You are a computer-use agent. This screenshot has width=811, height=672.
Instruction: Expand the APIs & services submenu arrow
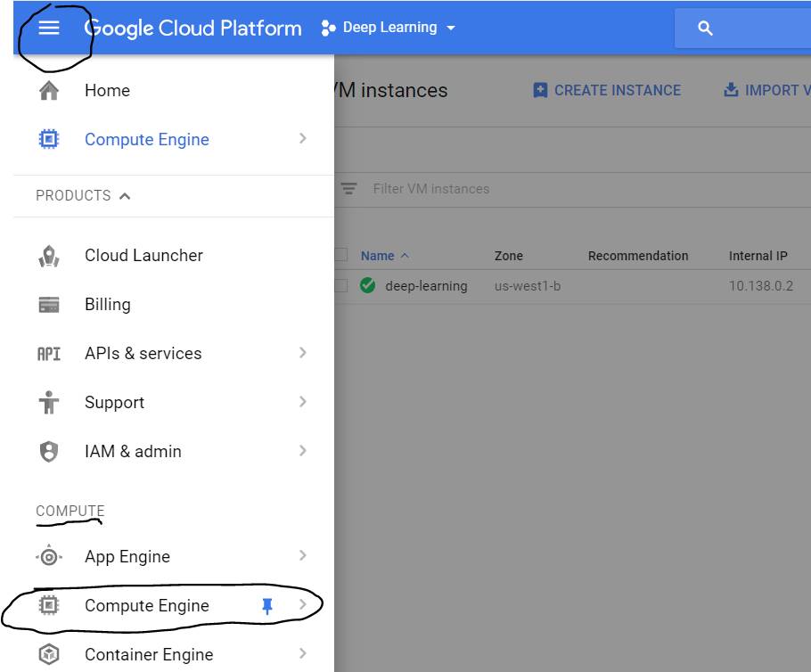[303, 353]
